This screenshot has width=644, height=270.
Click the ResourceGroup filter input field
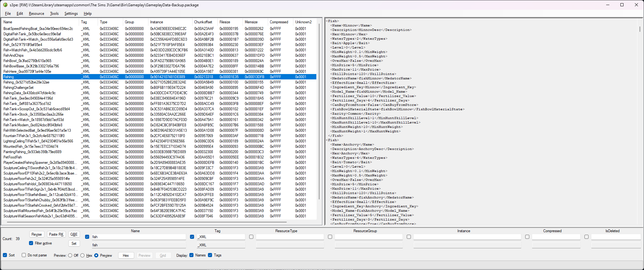369,237
